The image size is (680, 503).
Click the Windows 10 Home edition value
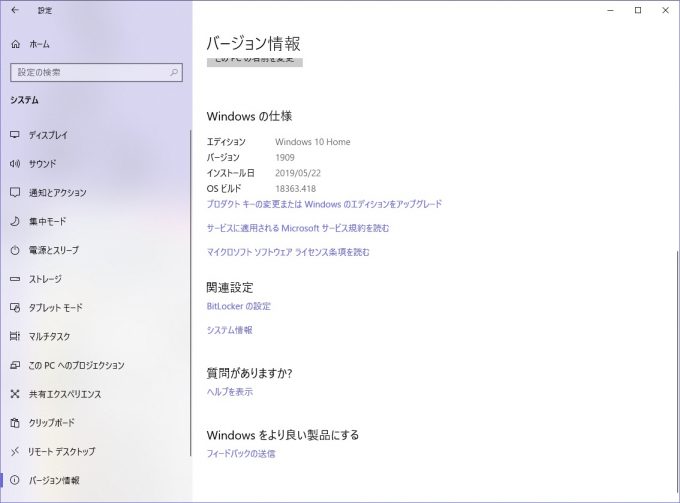point(313,142)
